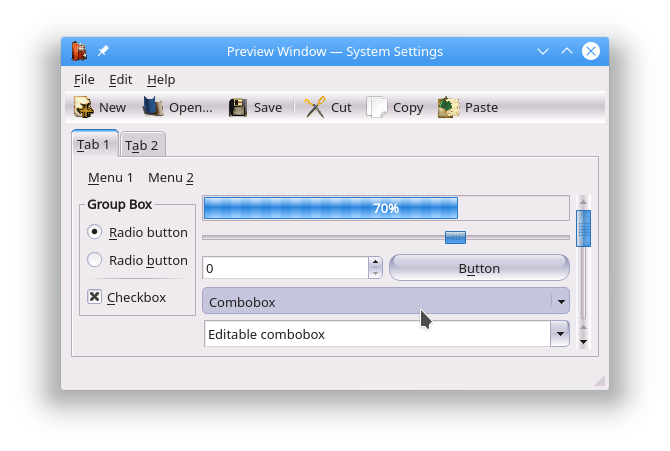Image resolution: width=670 pixels, height=451 pixels.
Task: Click the push Button
Action: tap(479, 268)
